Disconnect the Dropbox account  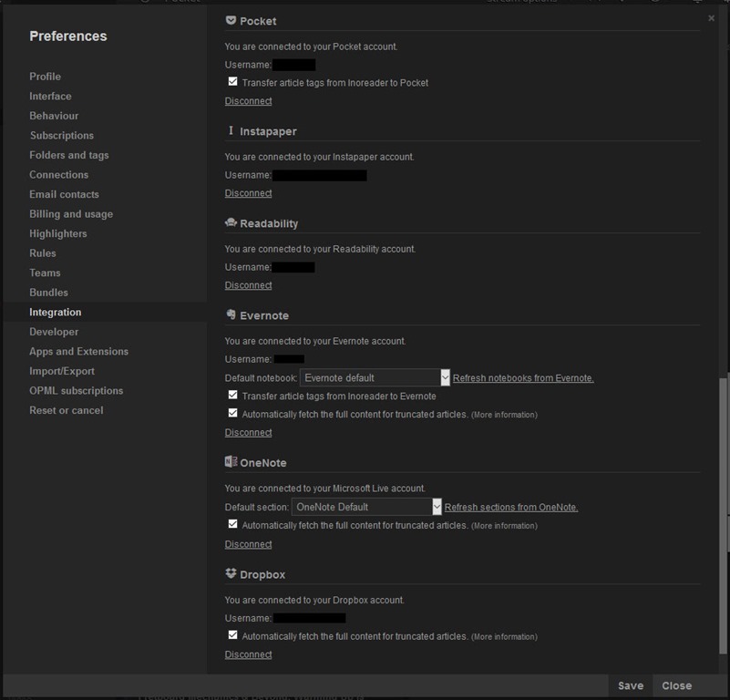[248, 654]
